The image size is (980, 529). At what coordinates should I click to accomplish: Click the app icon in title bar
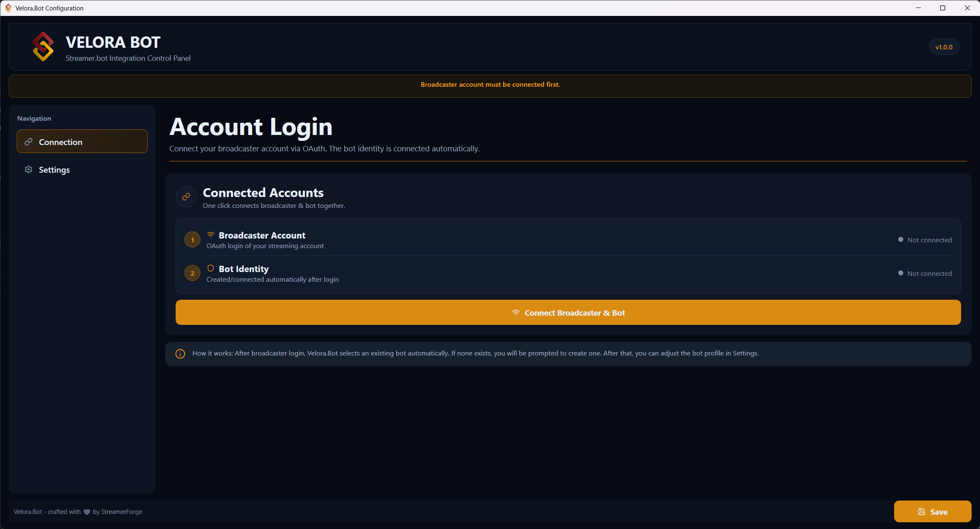pos(8,8)
